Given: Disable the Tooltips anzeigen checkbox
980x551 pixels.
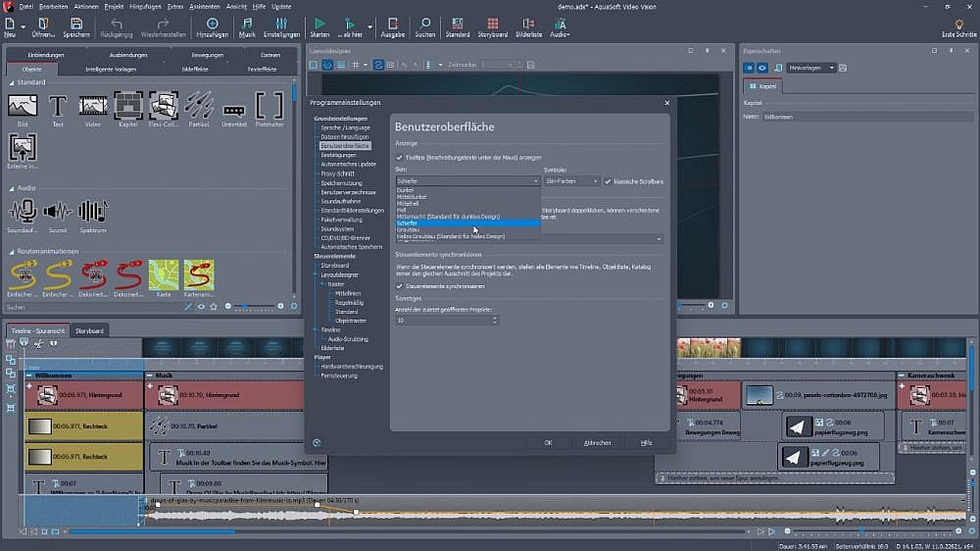Looking at the screenshot, I should 399,157.
